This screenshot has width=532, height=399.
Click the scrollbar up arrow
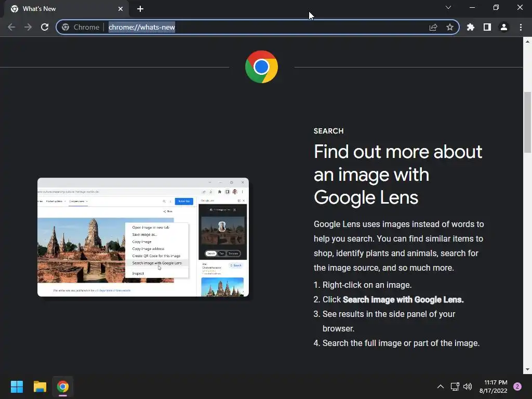[527, 42]
